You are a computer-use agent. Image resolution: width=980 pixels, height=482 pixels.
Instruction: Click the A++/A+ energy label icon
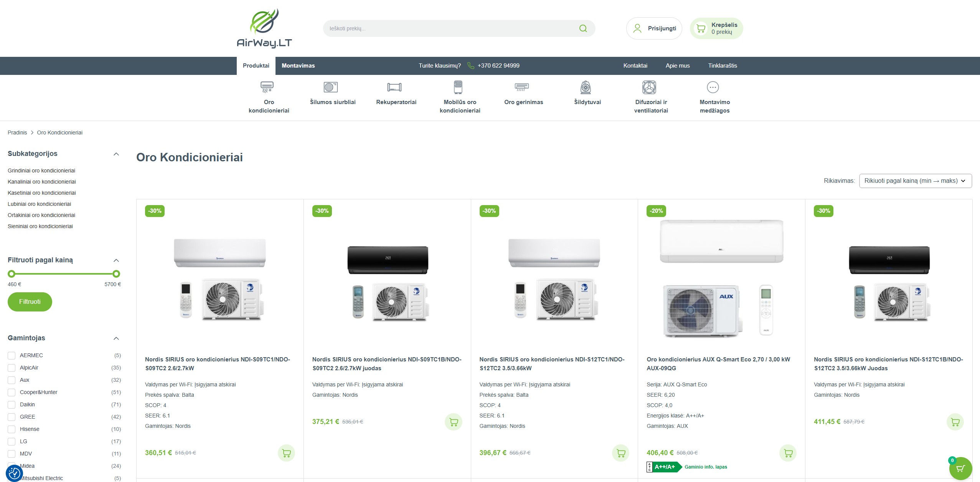click(x=664, y=467)
